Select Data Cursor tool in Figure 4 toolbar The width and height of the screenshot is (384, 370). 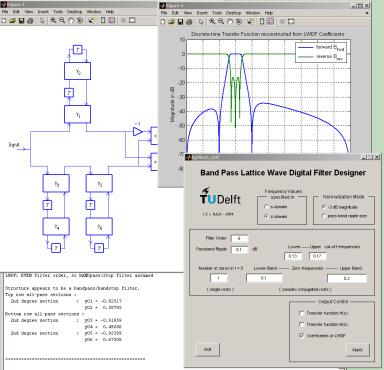[x=250, y=22]
